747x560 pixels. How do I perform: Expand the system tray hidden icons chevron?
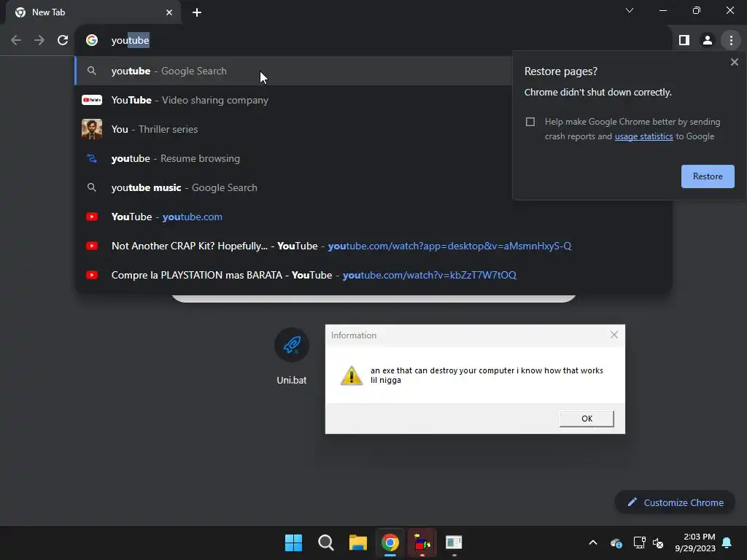pyautogui.click(x=592, y=542)
